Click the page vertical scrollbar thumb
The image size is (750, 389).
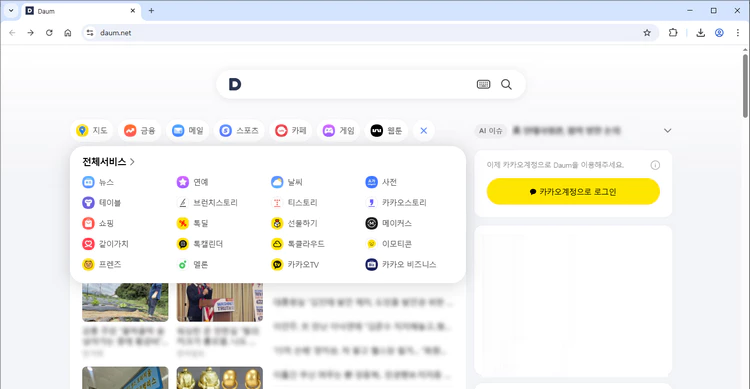click(746, 86)
